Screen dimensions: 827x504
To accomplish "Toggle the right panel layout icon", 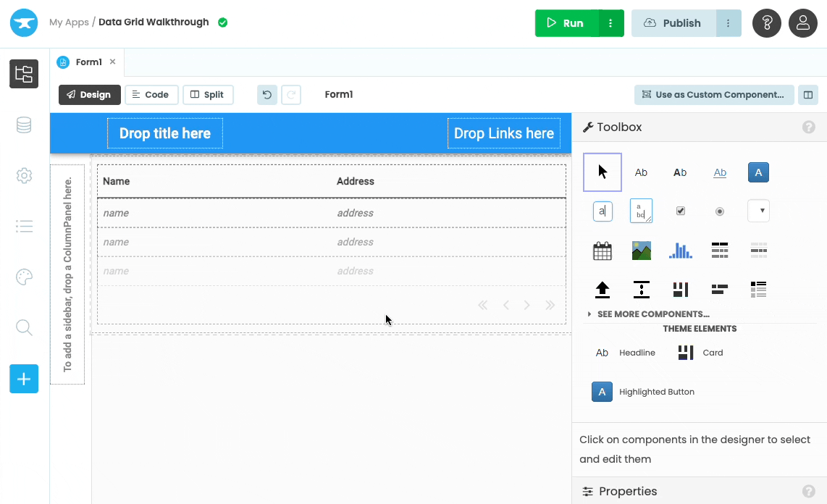I will [x=808, y=95].
